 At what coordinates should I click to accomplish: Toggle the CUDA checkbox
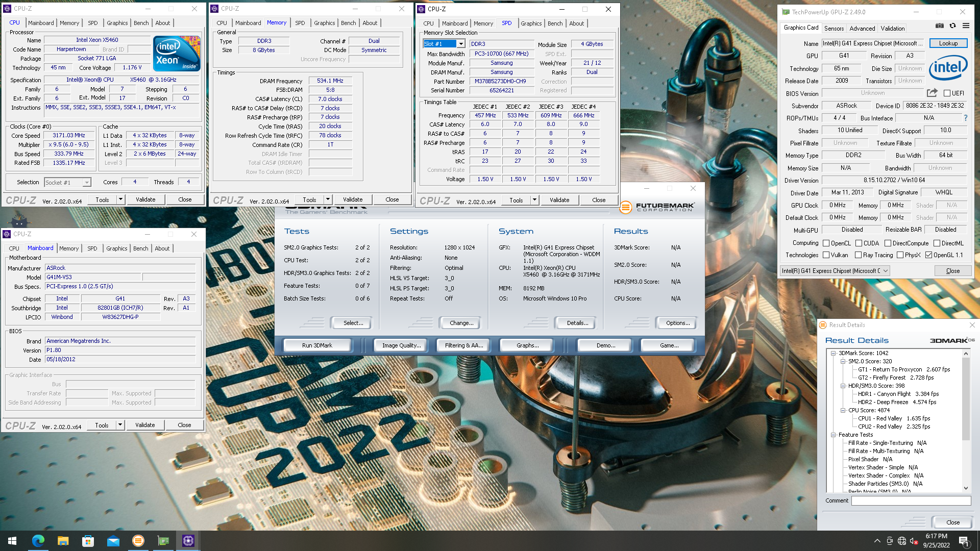click(859, 243)
